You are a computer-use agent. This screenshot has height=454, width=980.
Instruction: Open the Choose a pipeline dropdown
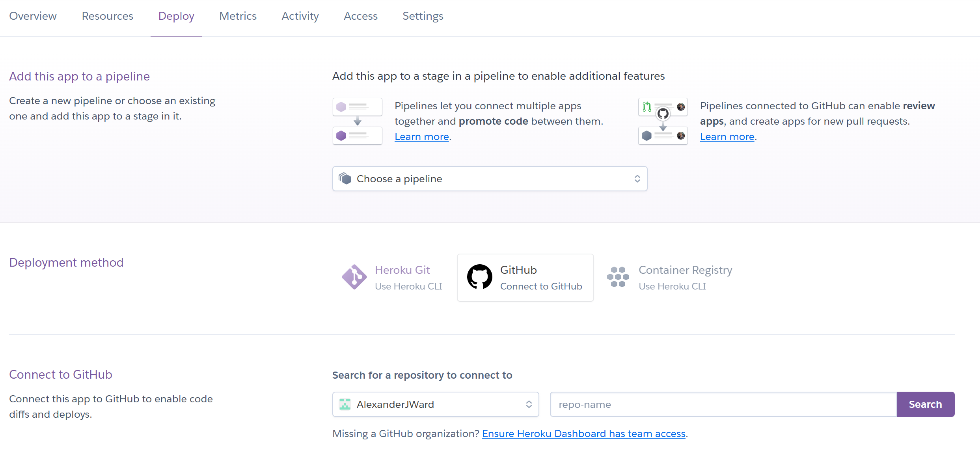489,179
